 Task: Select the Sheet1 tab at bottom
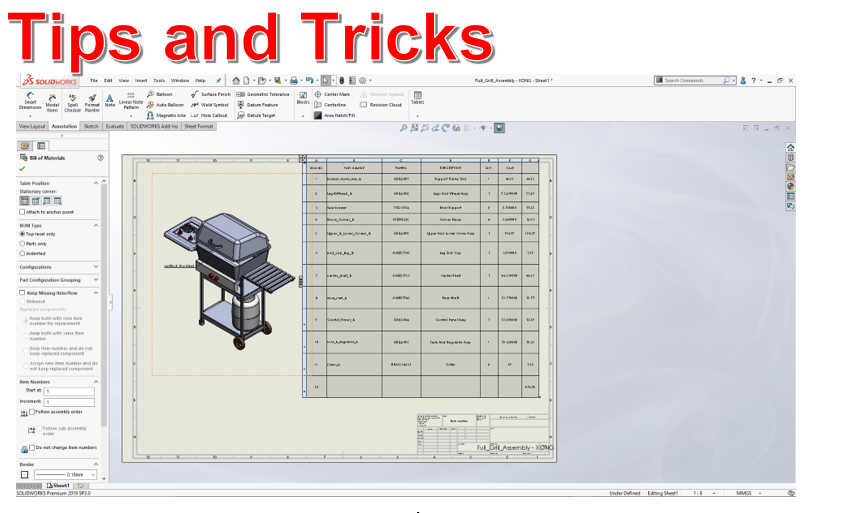tap(58, 486)
